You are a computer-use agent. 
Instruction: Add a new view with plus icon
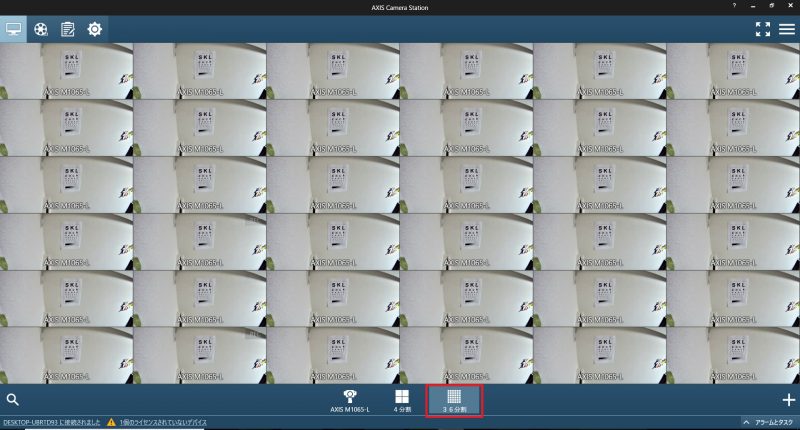[789, 400]
